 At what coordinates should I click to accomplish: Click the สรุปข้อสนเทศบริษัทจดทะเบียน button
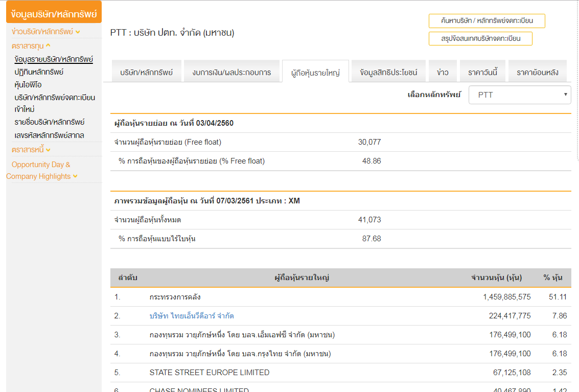[480, 38]
